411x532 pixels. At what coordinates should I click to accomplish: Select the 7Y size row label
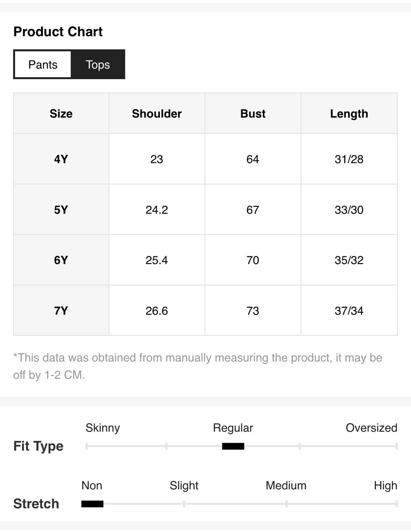61,311
